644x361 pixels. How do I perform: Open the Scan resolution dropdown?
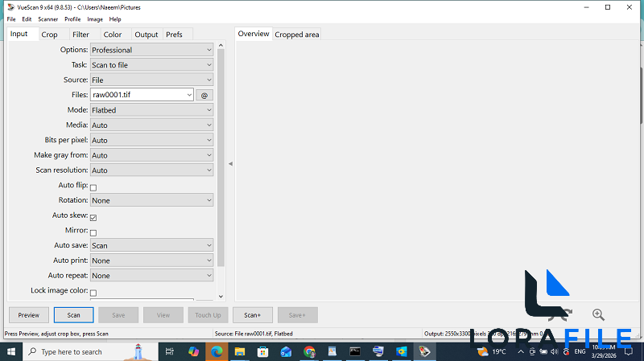coord(151,170)
